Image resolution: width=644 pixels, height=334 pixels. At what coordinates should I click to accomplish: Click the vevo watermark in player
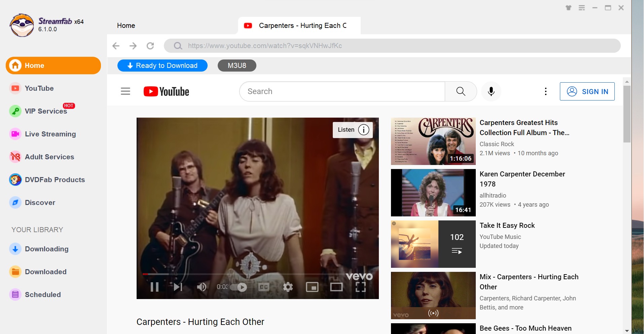click(359, 276)
